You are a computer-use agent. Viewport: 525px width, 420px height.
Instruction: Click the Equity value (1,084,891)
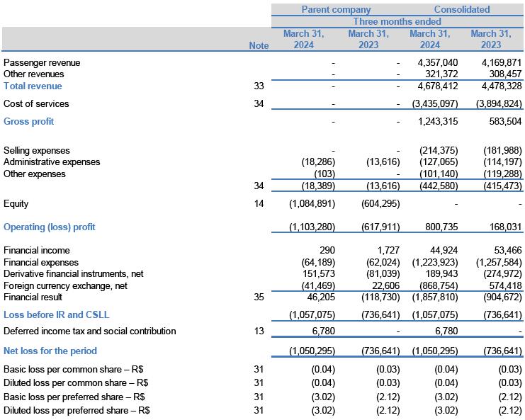pos(311,204)
